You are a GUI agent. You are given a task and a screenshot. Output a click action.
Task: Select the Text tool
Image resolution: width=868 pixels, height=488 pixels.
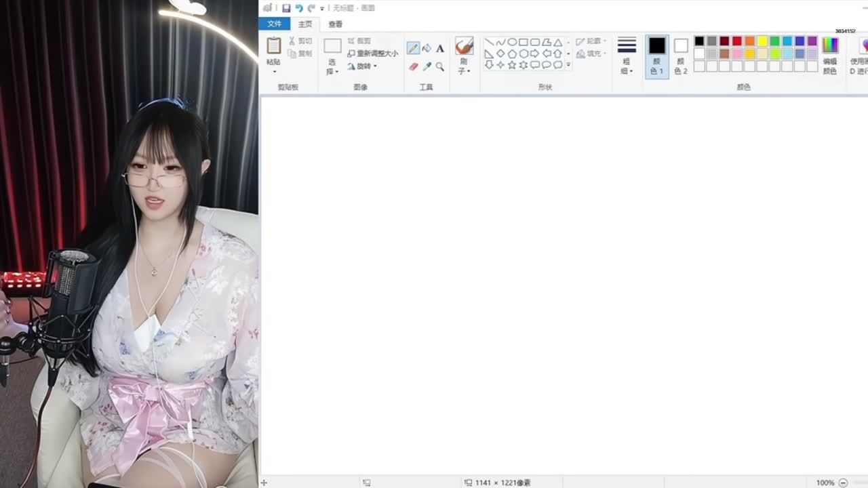(x=440, y=48)
